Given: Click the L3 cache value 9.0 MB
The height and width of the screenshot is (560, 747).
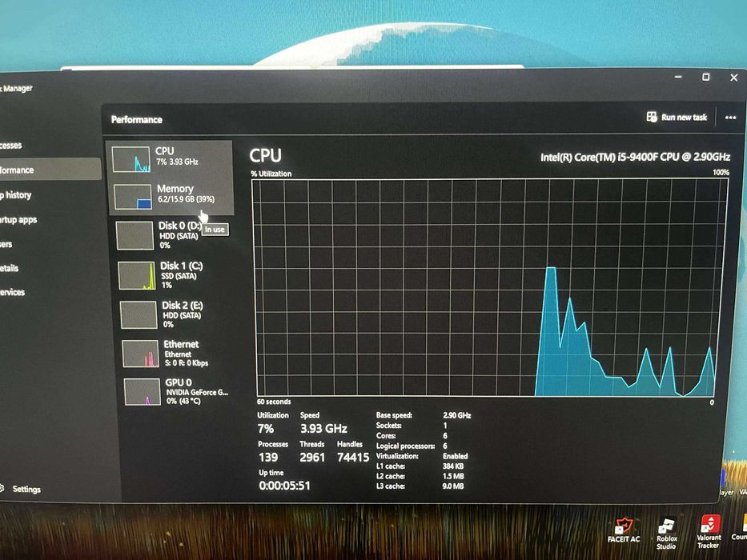Looking at the screenshot, I should pos(453,486).
